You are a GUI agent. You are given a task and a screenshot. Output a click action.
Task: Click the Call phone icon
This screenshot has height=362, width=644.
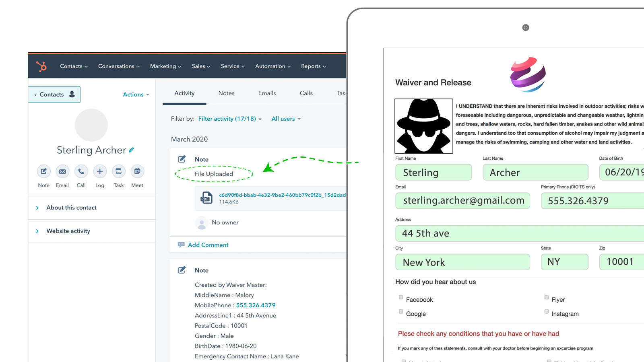pyautogui.click(x=81, y=171)
